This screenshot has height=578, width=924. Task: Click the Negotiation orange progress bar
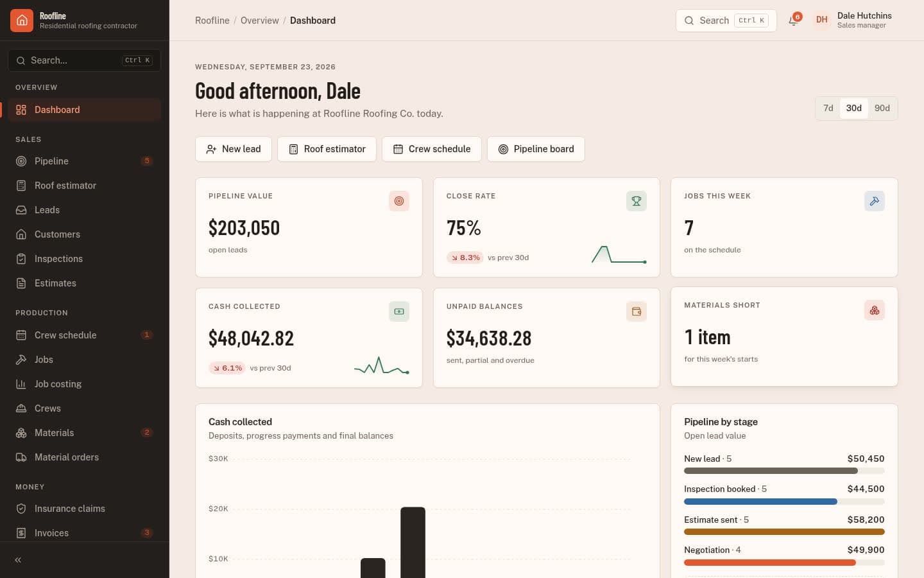784,563
